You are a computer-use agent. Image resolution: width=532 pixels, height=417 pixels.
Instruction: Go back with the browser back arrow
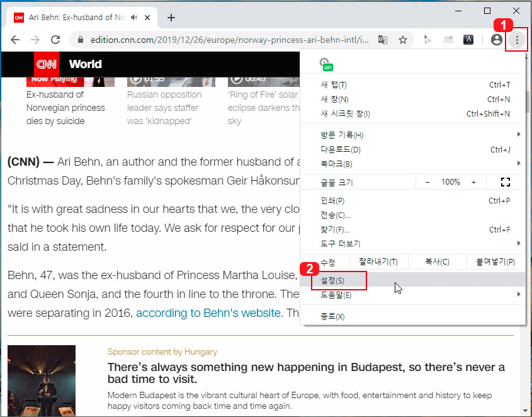coord(15,40)
